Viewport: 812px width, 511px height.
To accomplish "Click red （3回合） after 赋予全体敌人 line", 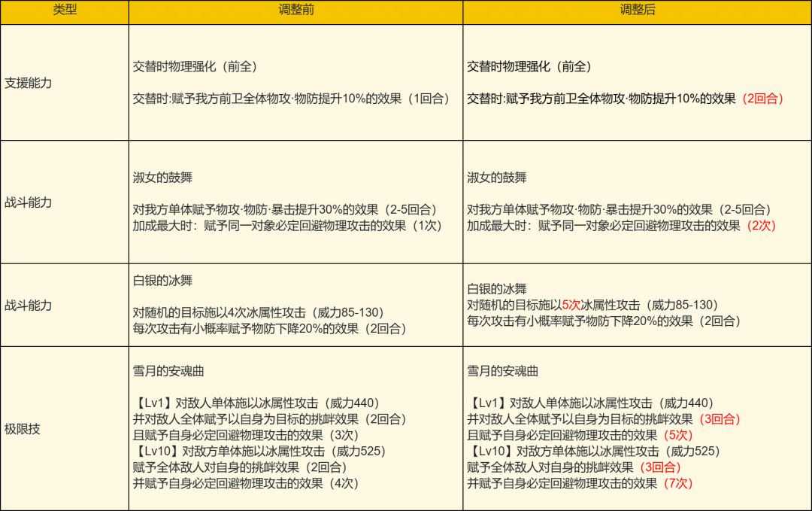I will (x=660, y=467).
